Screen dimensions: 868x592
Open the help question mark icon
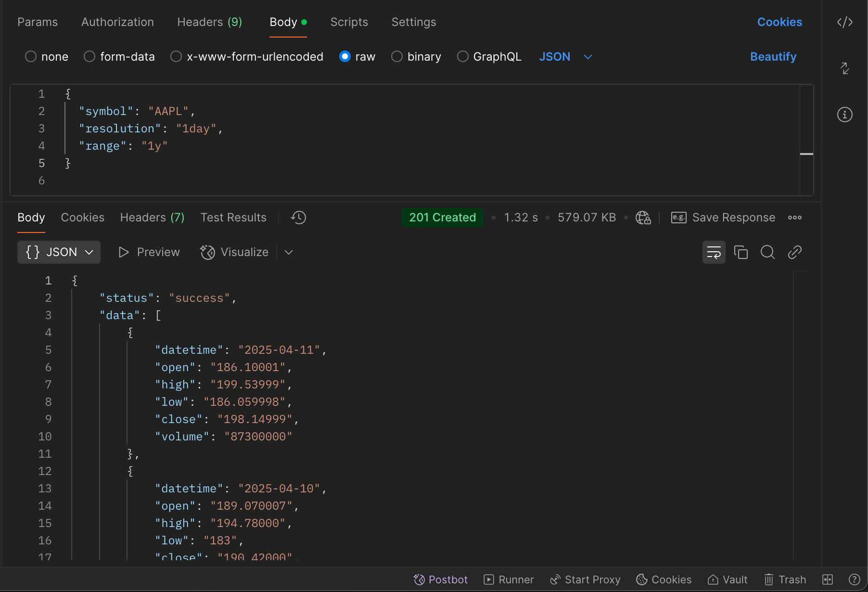[x=855, y=579]
